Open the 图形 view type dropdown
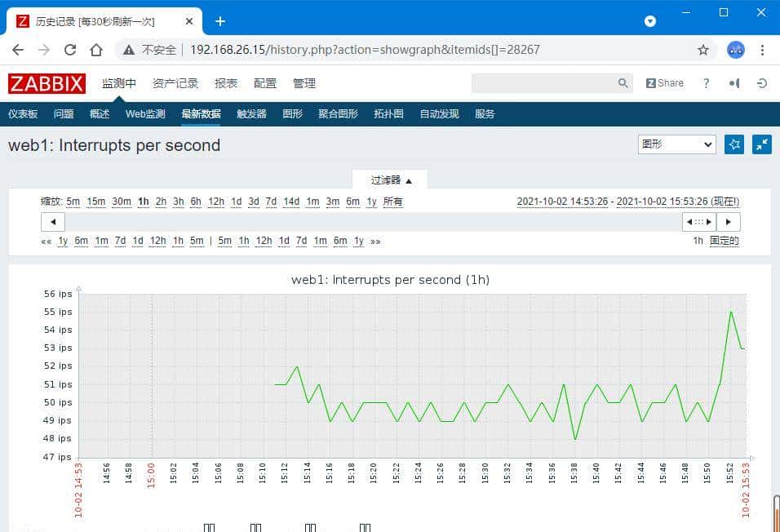 [x=676, y=144]
